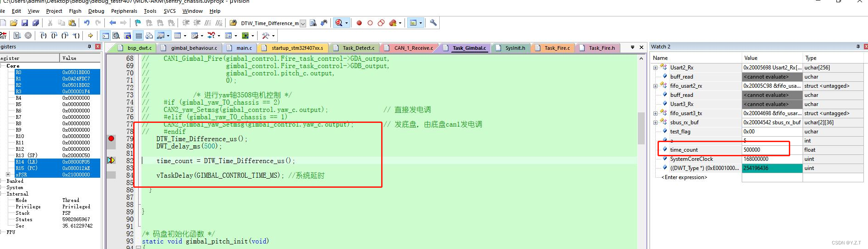Viewport: 868px width, 249px height.
Task: Open the Debug menu
Action: point(96,11)
